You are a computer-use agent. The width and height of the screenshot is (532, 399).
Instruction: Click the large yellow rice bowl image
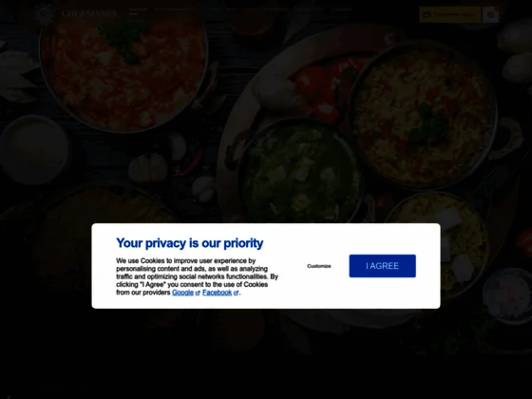(423, 115)
